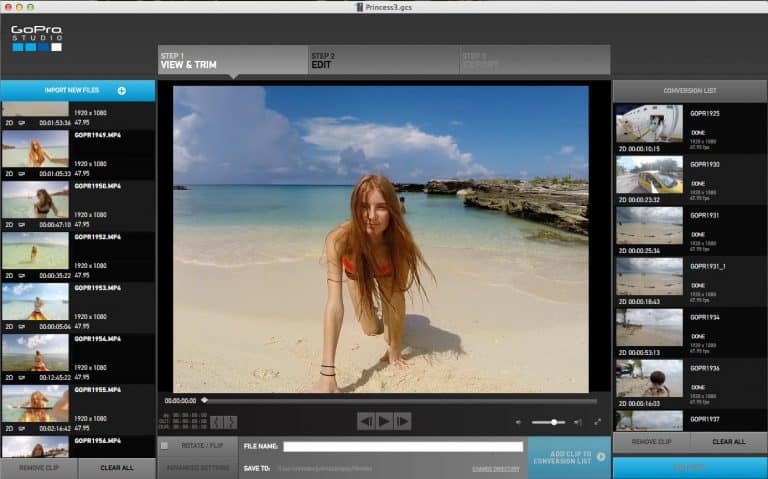Image resolution: width=768 pixels, height=479 pixels.
Task: Step forward one frame in the video
Action: [402, 421]
